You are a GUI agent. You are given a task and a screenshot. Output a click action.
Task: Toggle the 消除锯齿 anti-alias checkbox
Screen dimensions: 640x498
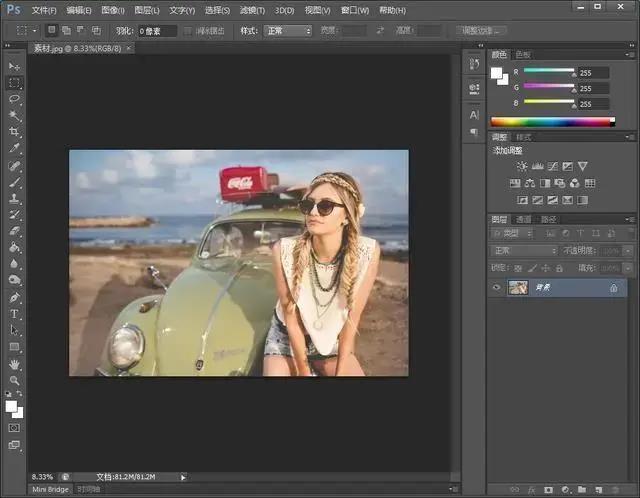coord(187,31)
